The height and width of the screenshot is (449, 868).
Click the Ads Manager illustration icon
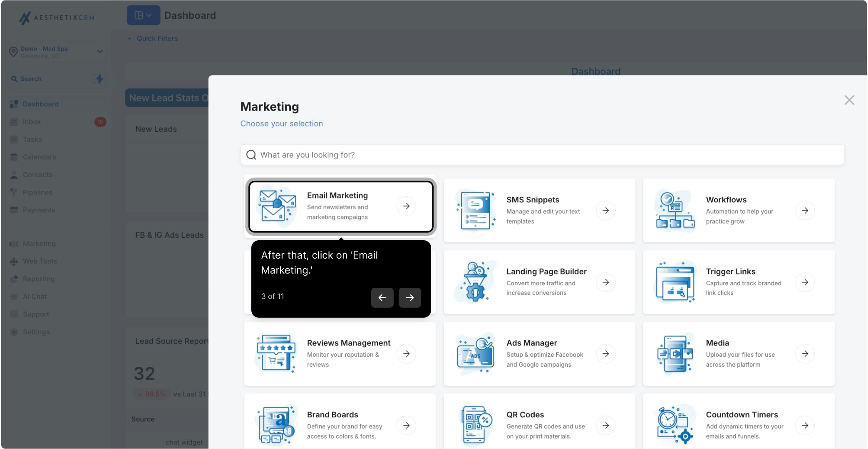476,354
